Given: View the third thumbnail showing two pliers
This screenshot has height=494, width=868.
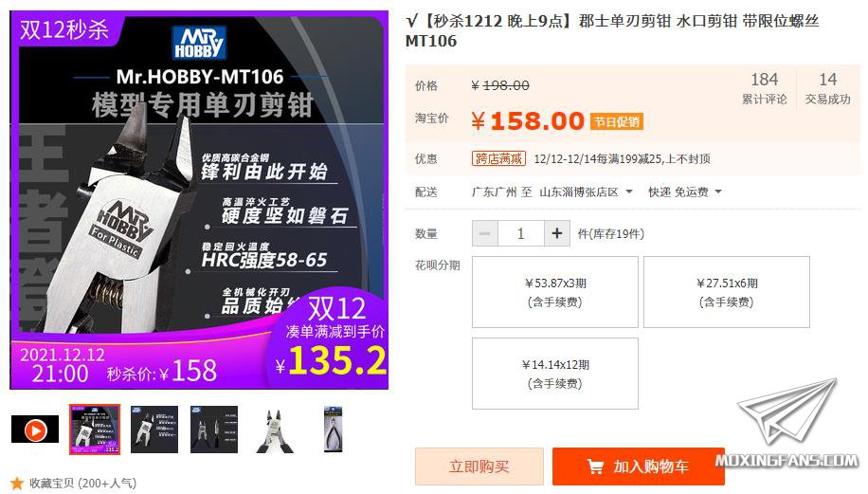Looking at the screenshot, I should (x=213, y=430).
